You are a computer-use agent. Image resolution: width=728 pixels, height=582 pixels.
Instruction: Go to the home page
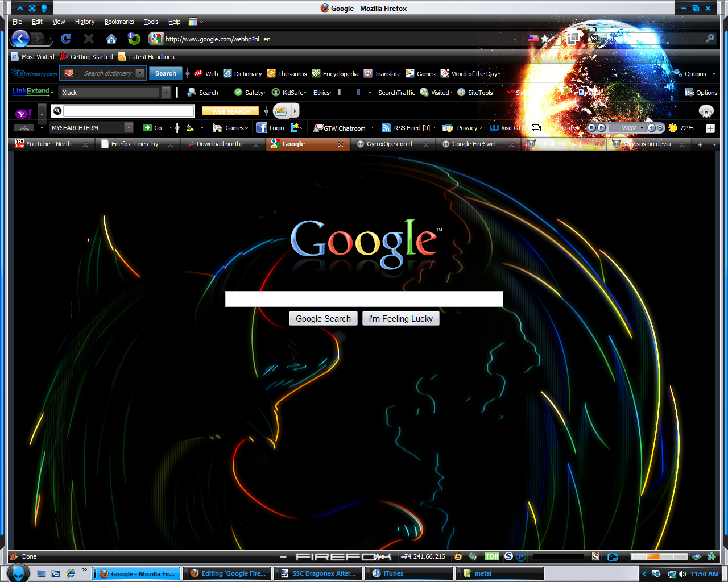[111, 39]
